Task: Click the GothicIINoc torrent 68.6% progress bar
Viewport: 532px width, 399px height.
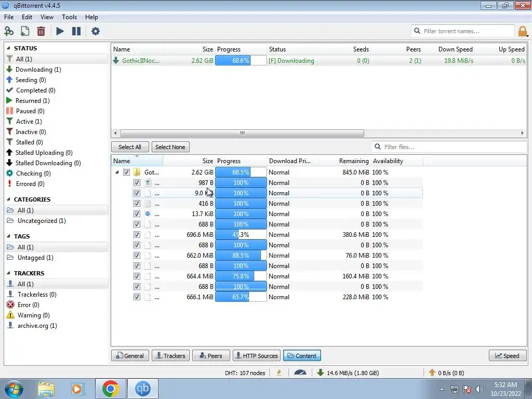Action: click(x=241, y=61)
